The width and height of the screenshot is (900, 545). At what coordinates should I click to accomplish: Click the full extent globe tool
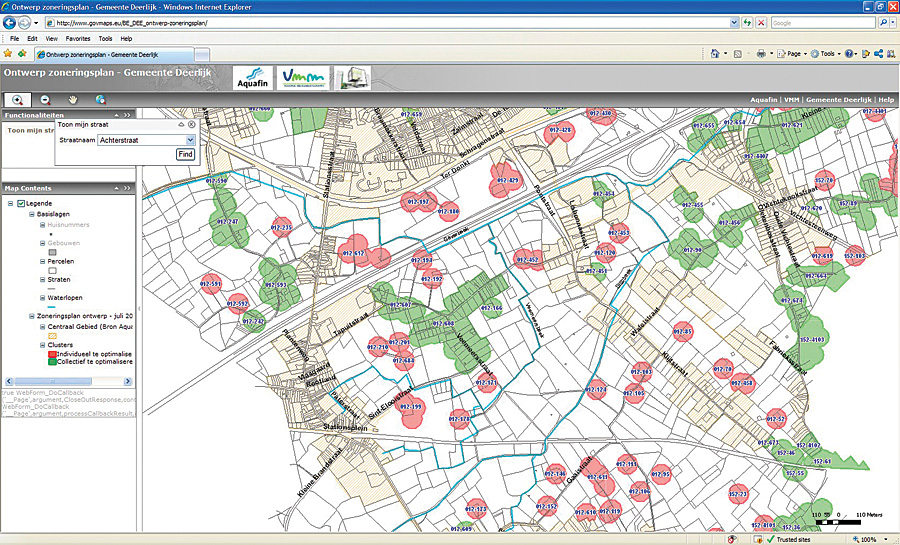tap(100, 100)
